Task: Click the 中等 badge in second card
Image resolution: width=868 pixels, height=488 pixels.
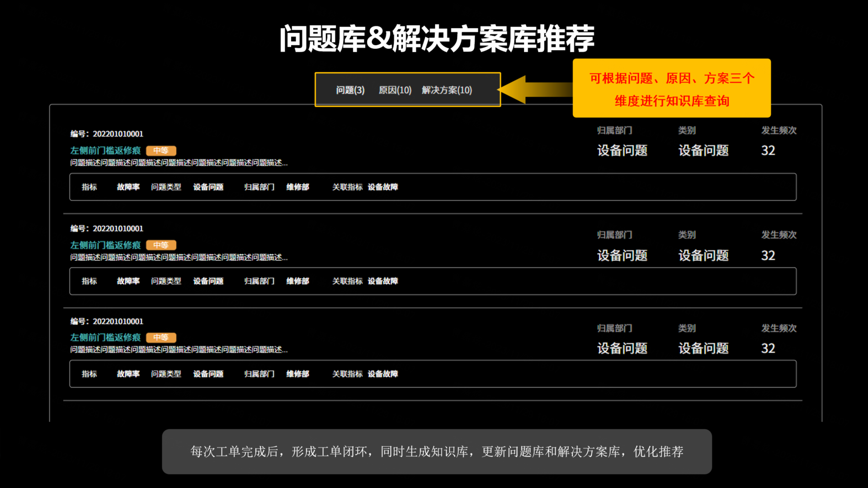Action: coord(161,245)
